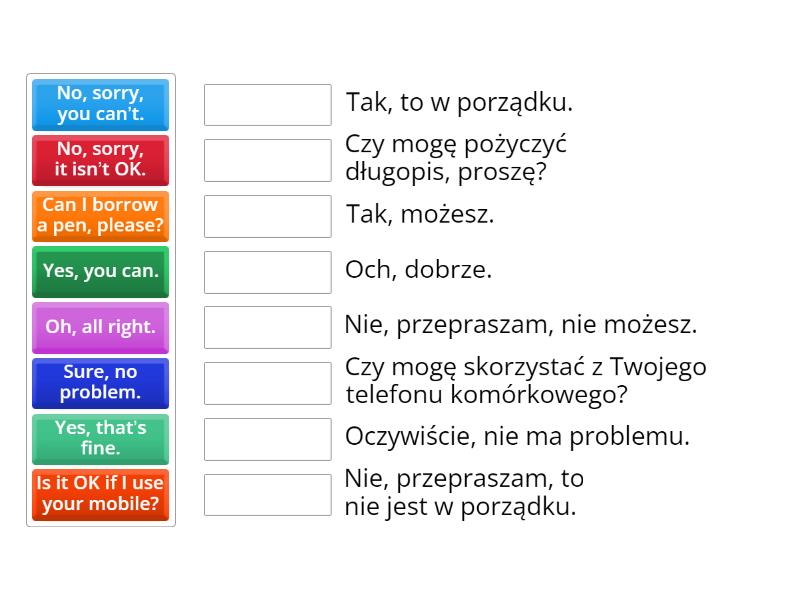Select the answer box next to 'Czy mogę pożyczyć długopis, proszę?'
The height and width of the screenshot is (600, 800).
click(x=268, y=160)
